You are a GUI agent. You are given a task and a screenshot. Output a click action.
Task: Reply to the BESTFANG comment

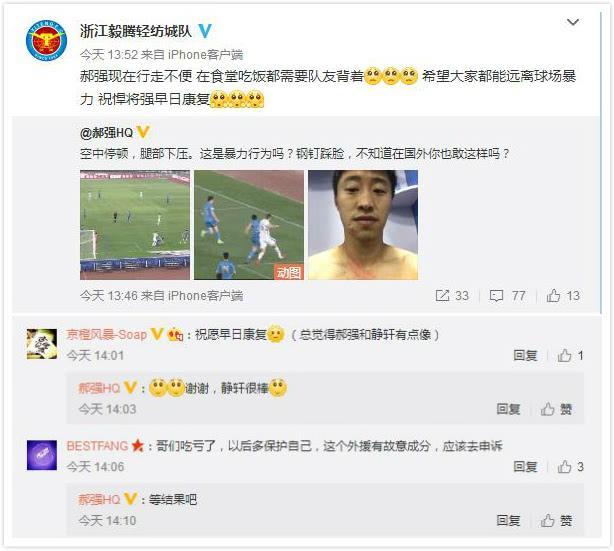pyautogui.click(x=525, y=466)
